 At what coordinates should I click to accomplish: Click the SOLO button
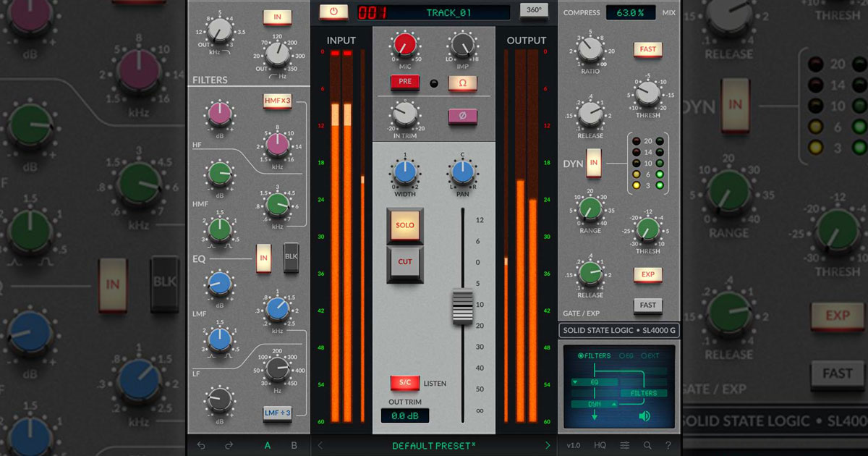[405, 226]
